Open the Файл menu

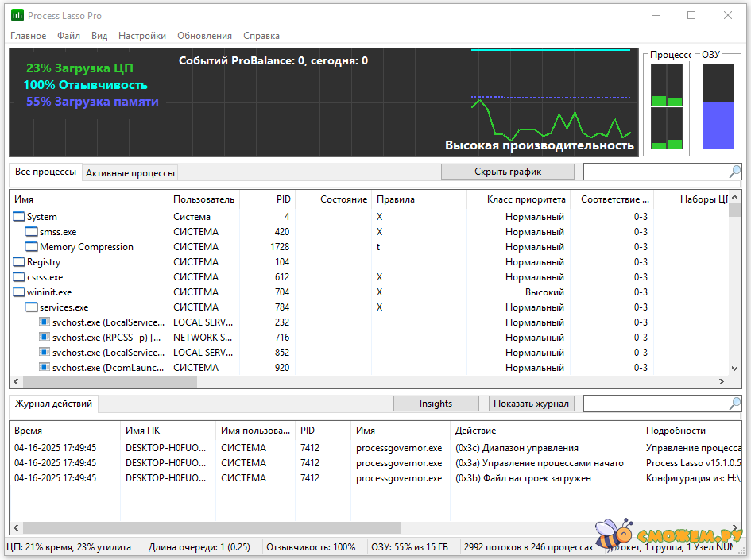coord(68,36)
